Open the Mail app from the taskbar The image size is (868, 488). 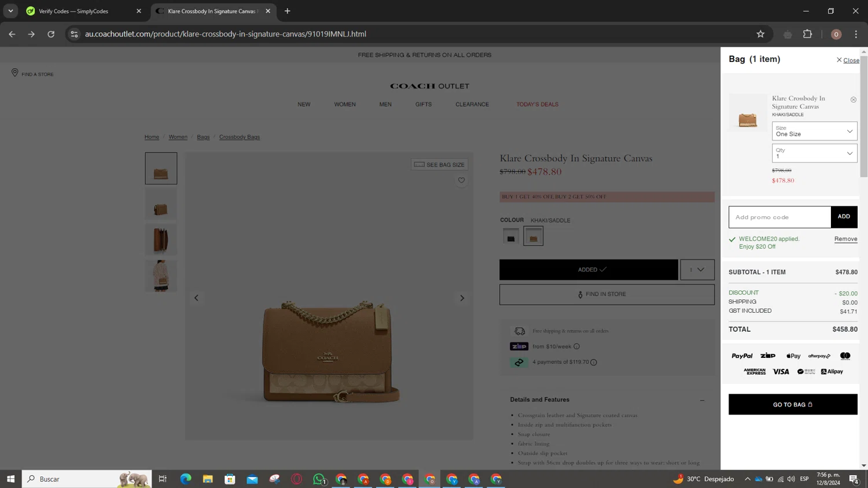coord(252,479)
